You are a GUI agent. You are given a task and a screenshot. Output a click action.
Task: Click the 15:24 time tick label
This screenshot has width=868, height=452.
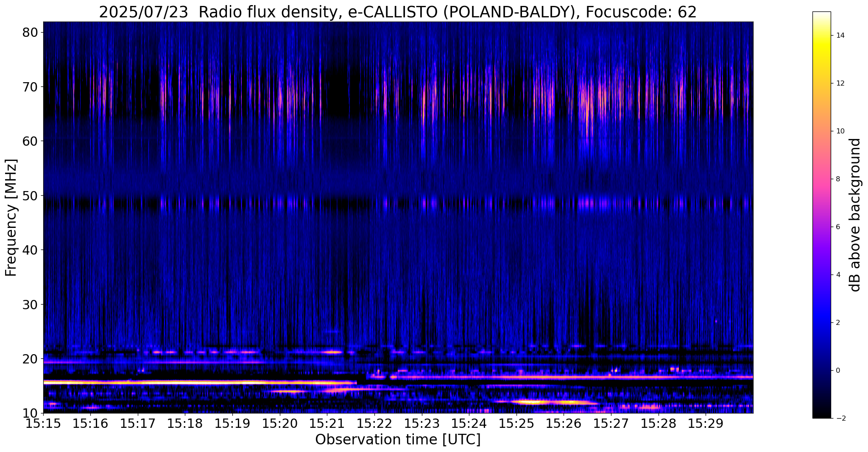click(469, 424)
